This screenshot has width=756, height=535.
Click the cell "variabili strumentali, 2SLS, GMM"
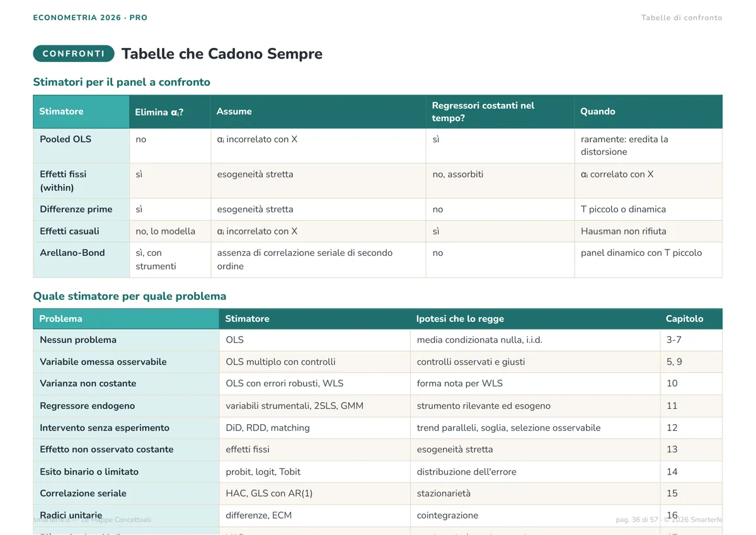pos(314,406)
